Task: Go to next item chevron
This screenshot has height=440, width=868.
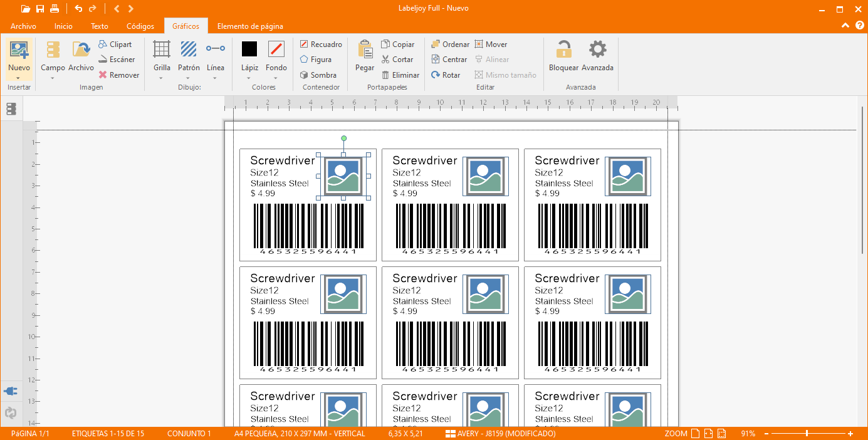Action: coord(130,9)
